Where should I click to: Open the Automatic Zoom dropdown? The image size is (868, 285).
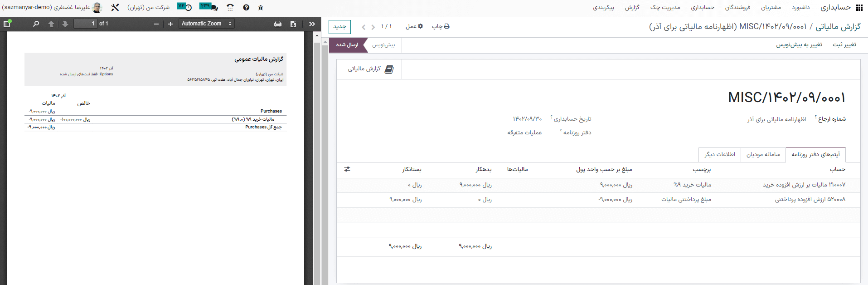point(206,24)
